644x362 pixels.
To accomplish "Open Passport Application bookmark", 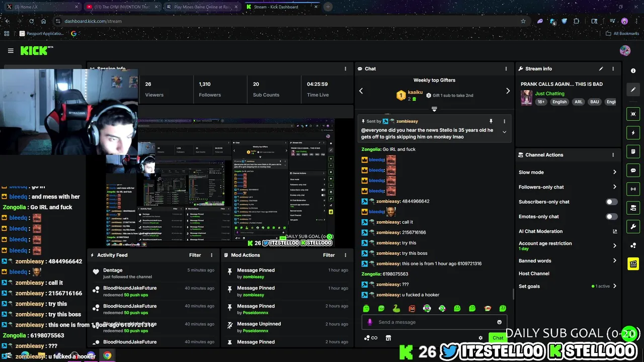I will click(x=42, y=34).
